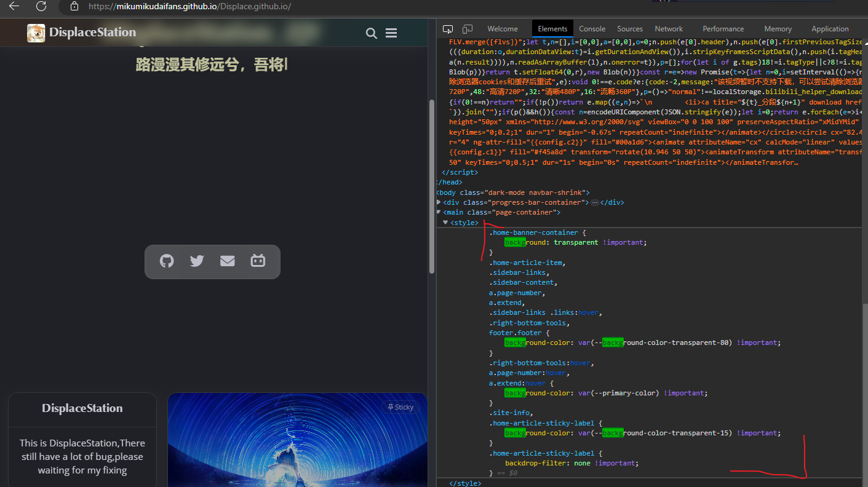Click the DisplaceStation logo avatar
Screen dimensions: 868x487
(36, 33)
